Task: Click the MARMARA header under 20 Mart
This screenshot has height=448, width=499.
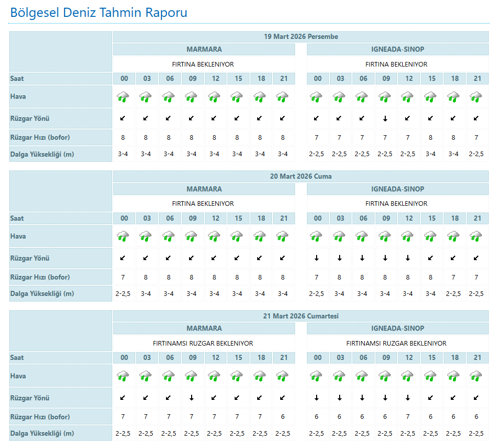Action: (x=204, y=189)
